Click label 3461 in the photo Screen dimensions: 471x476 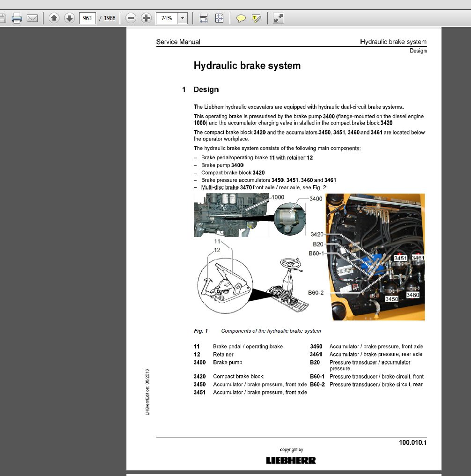418,258
